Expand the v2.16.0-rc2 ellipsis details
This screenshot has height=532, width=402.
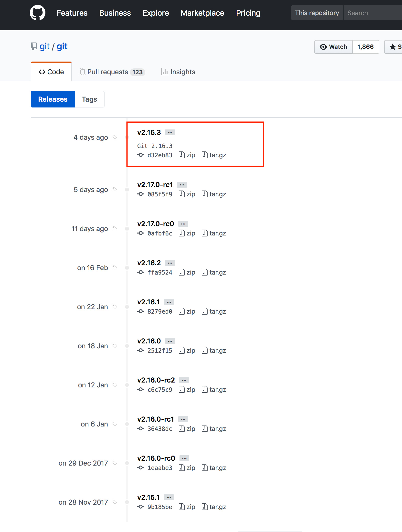coord(184,380)
